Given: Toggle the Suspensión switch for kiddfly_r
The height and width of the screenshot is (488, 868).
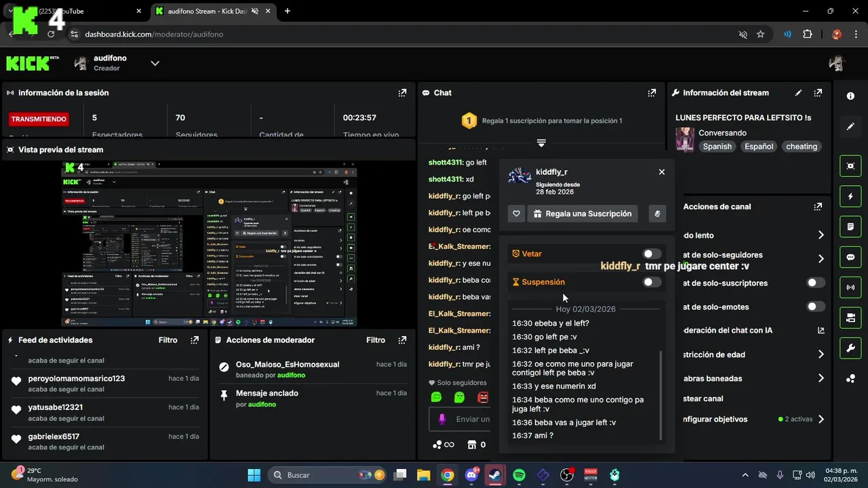Looking at the screenshot, I should point(652,282).
